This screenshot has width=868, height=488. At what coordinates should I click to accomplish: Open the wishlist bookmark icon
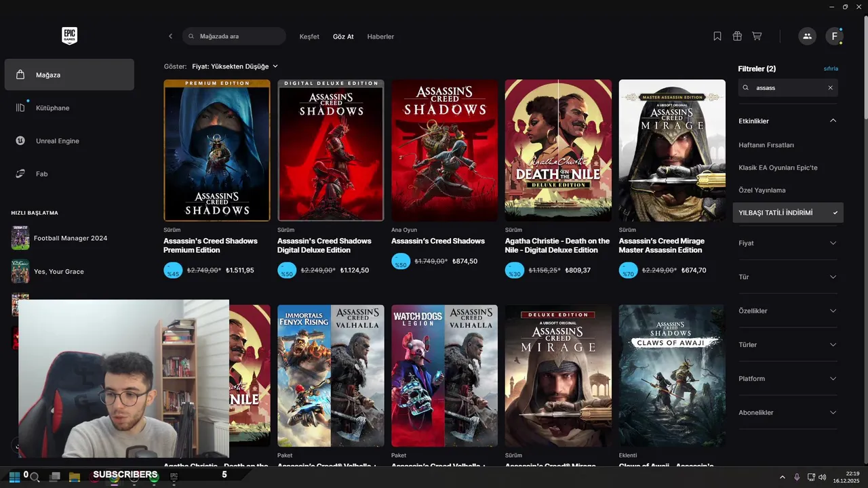pos(717,36)
